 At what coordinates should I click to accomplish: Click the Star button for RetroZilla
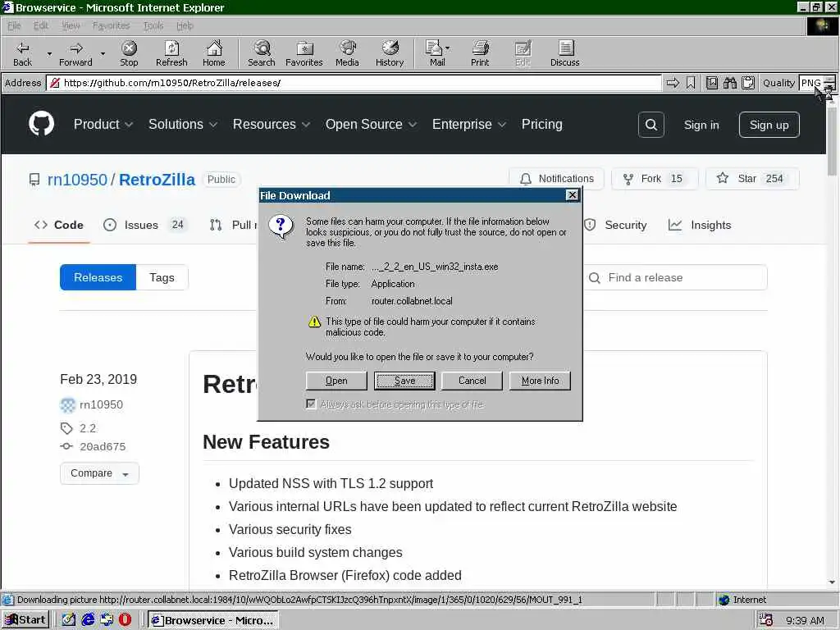pos(751,179)
